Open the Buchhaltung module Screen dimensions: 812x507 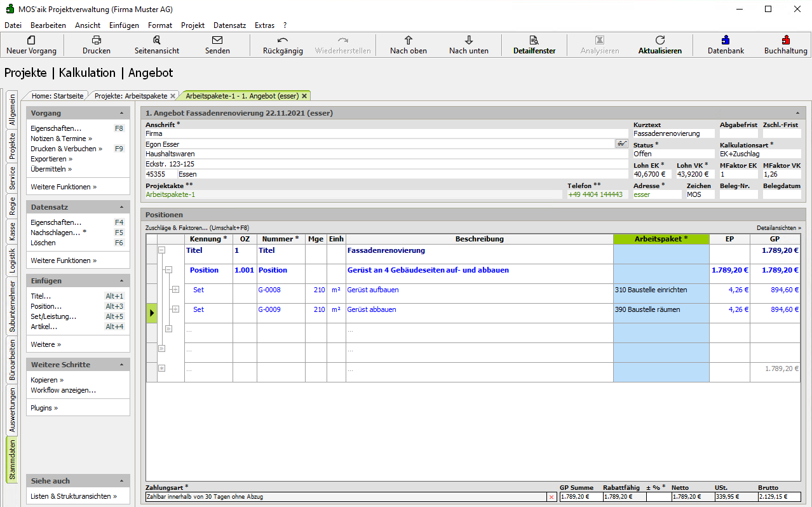tap(786, 45)
